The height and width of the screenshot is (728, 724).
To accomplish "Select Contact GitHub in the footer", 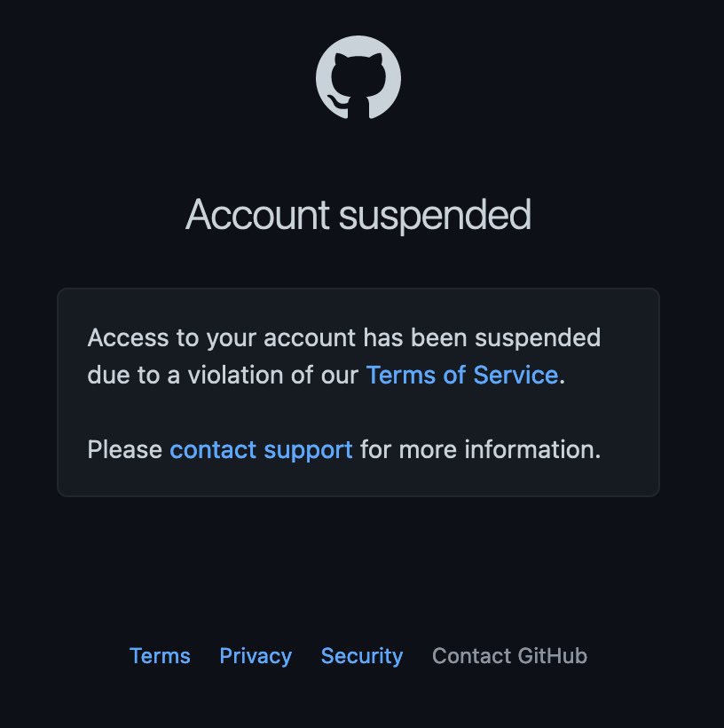I will click(509, 656).
